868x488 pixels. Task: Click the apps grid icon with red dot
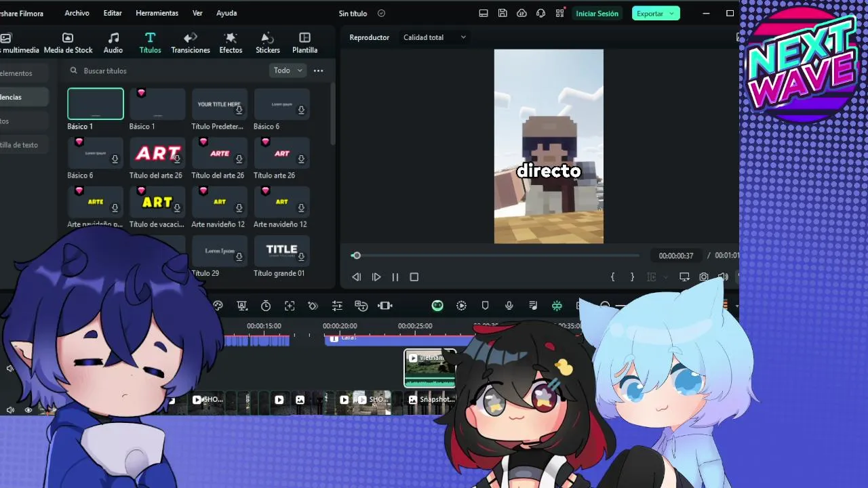click(x=560, y=13)
